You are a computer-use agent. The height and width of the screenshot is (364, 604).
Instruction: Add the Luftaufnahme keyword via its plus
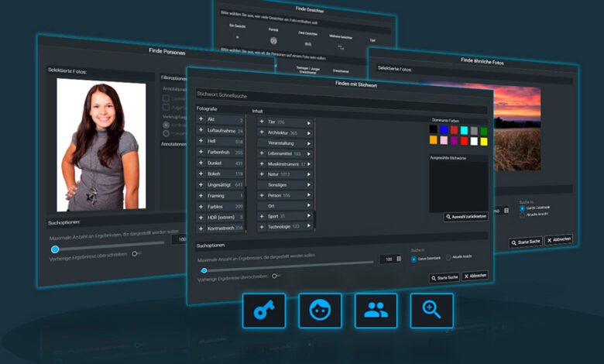[x=201, y=130]
